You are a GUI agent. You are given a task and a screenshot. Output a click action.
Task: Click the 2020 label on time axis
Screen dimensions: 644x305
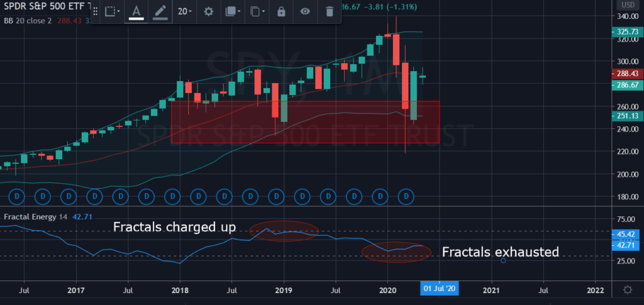point(387,291)
